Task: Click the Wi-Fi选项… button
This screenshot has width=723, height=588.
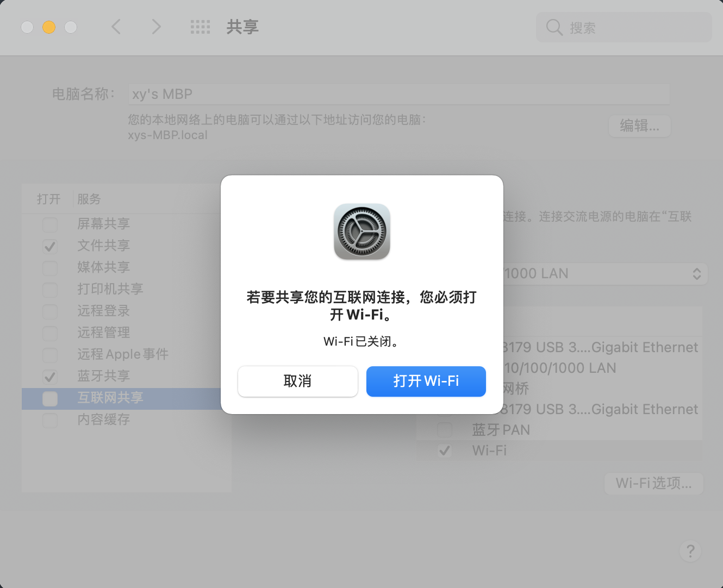Action: click(653, 483)
